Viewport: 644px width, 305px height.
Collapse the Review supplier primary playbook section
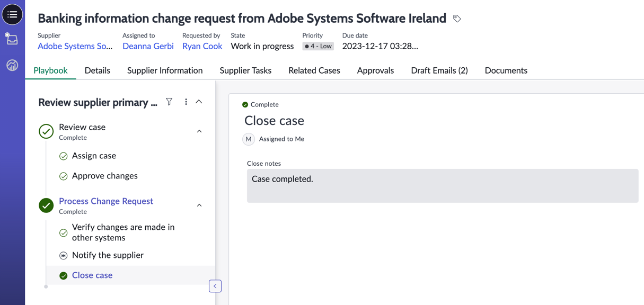(199, 102)
